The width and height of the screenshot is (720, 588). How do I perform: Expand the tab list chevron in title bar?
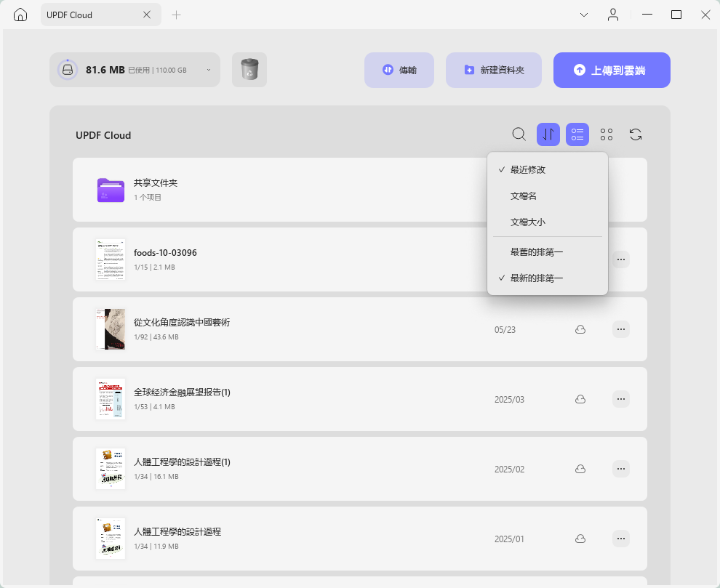tap(584, 15)
